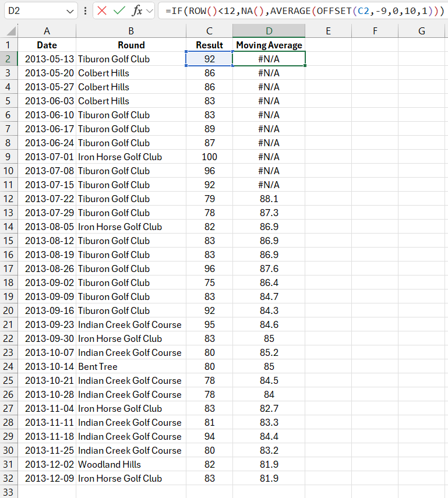
Task: Select the cell with Result 100
Action: [209, 157]
